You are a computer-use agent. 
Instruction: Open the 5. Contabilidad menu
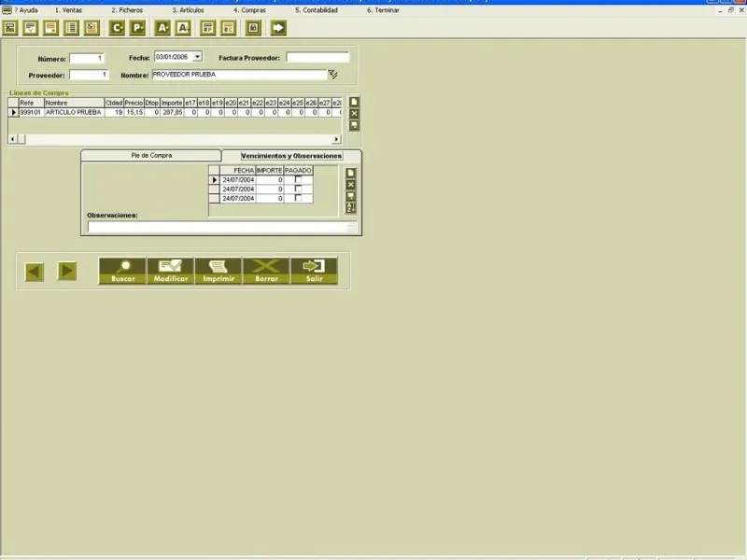pyautogui.click(x=317, y=10)
